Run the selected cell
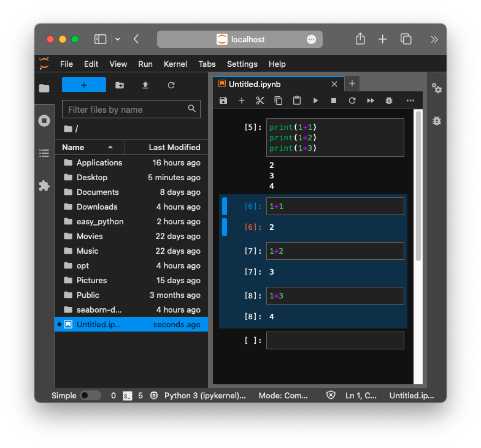Image resolution: width=481 pixels, height=448 pixels. (x=315, y=101)
